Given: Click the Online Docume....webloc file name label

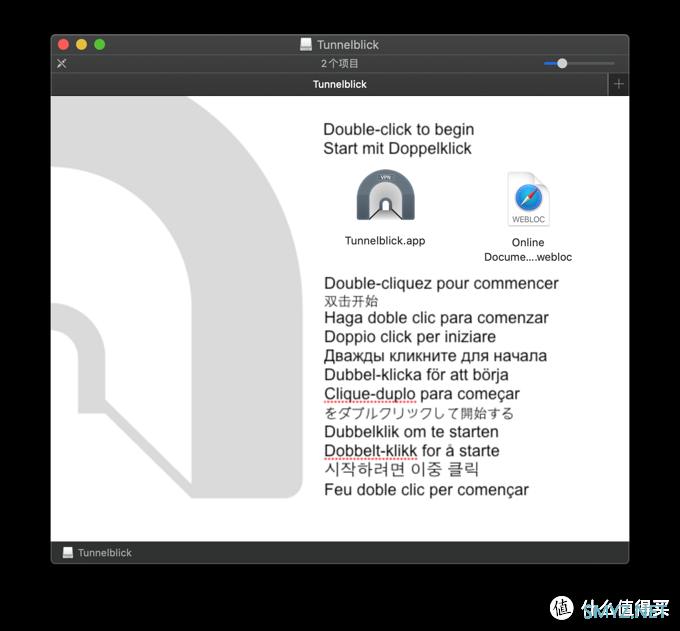Looking at the screenshot, I should click(528, 250).
